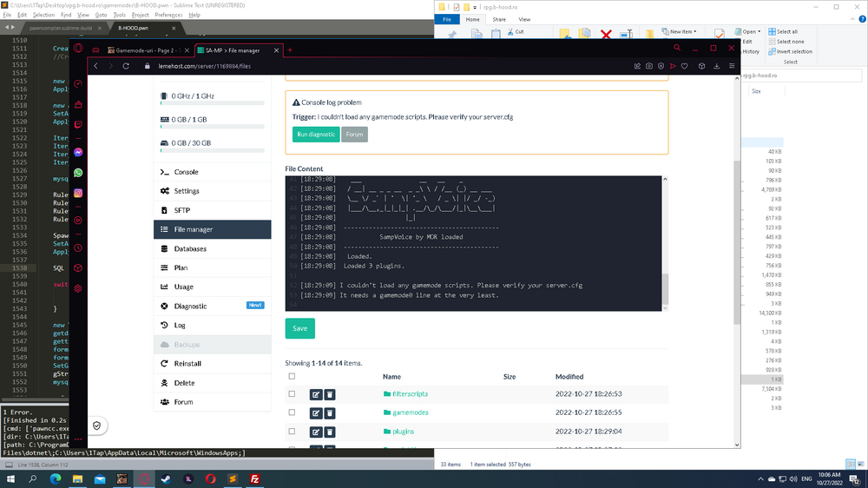Expand the Open dropdown in Explorer ribbon
The width and height of the screenshot is (868, 488).
(759, 31)
